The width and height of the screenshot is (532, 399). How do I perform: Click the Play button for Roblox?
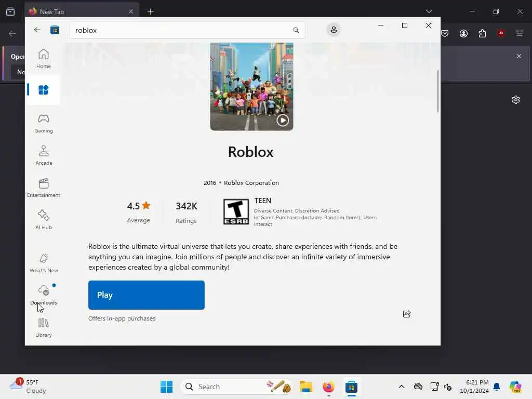[146, 295]
